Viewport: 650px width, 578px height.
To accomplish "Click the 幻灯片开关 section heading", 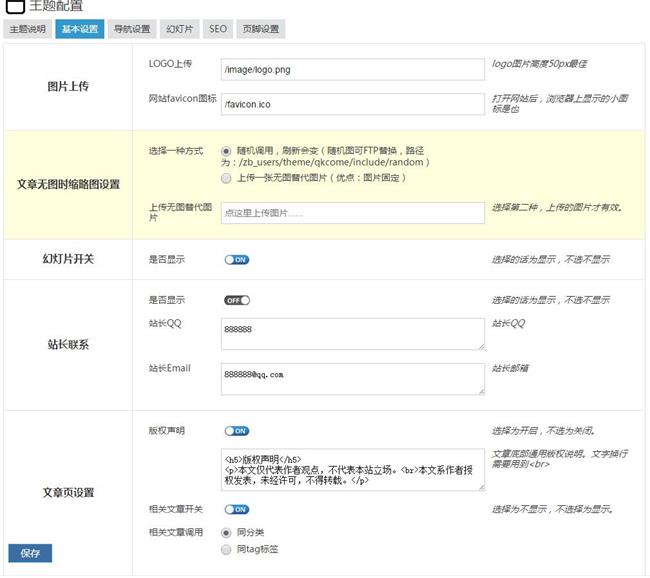I will pos(68,259).
